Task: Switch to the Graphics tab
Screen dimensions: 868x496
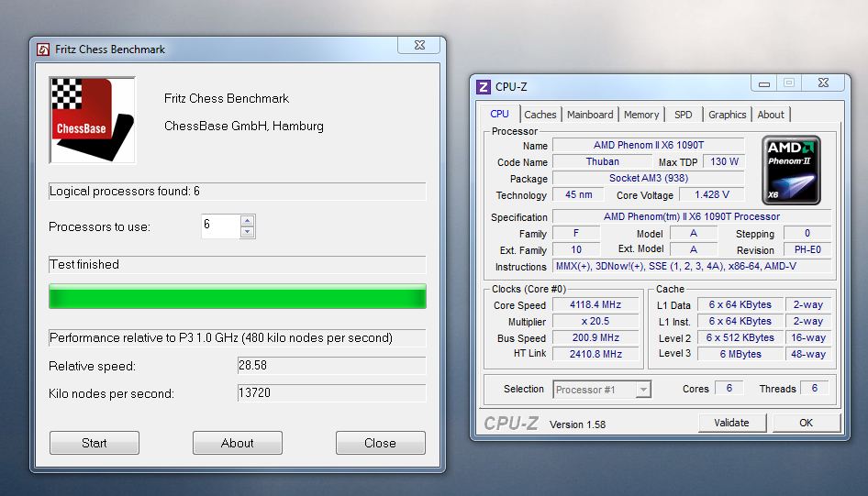Action: point(727,115)
